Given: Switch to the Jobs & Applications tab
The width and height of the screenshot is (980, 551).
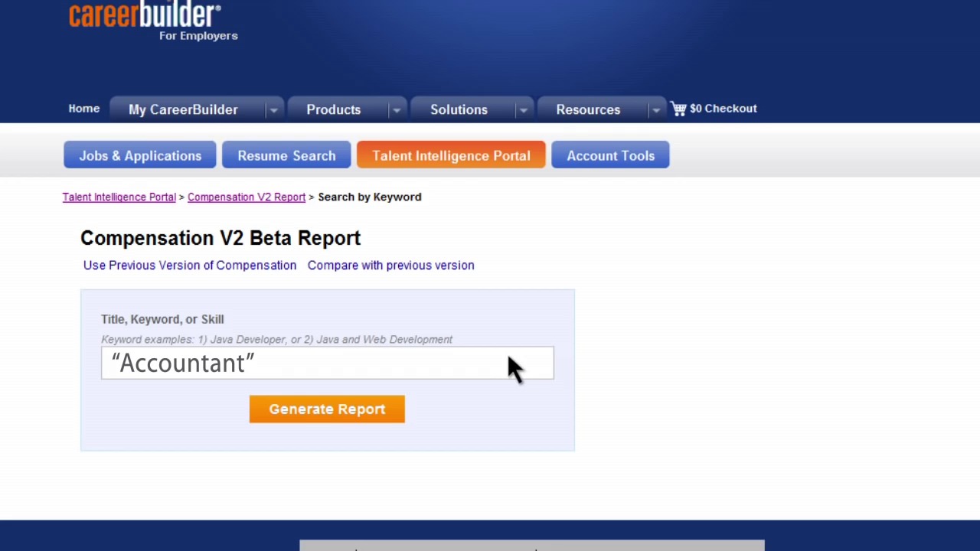Looking at the screenshot, I should click(x=140, y=155).
